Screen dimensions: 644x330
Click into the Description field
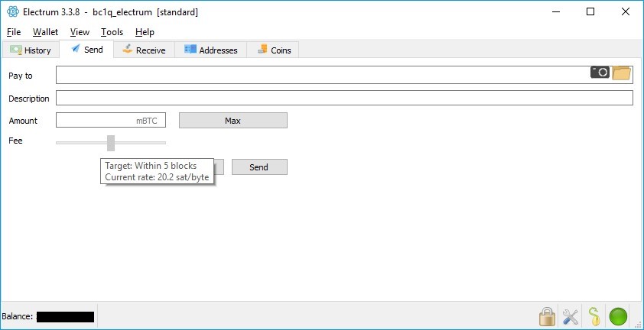pos(344,98)
